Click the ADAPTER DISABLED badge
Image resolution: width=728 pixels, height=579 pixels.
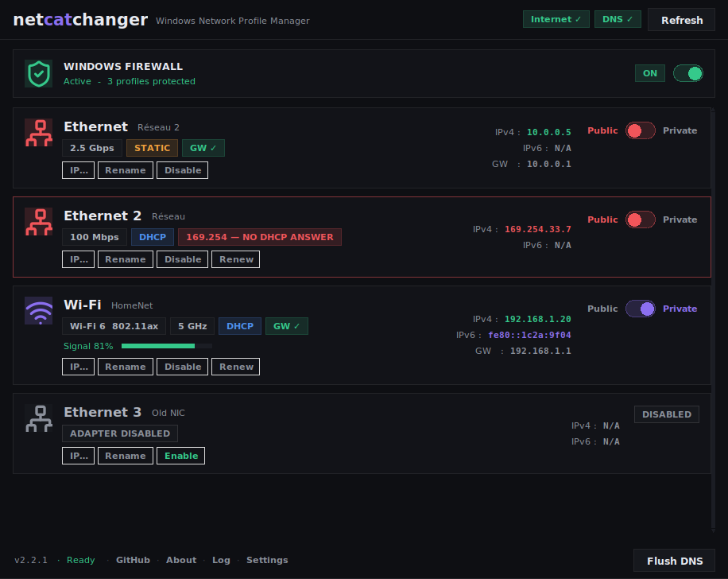click(x=120, y=433)
